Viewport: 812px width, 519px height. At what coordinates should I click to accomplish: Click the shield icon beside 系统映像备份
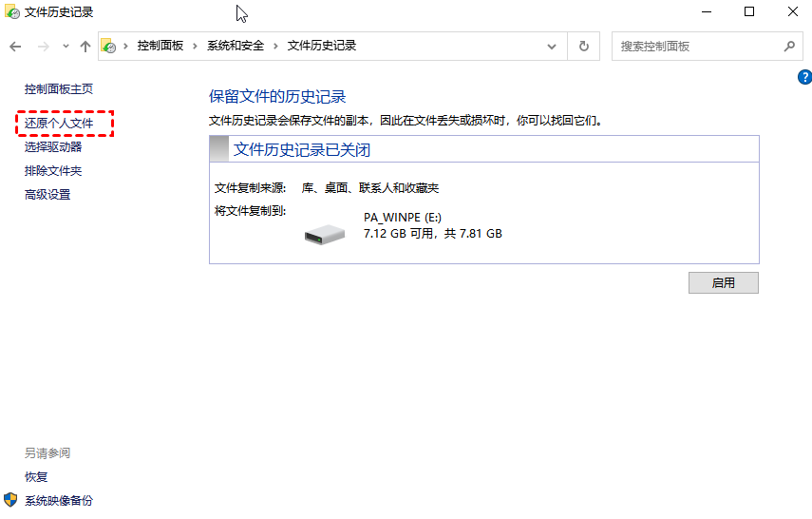[10, 500]
